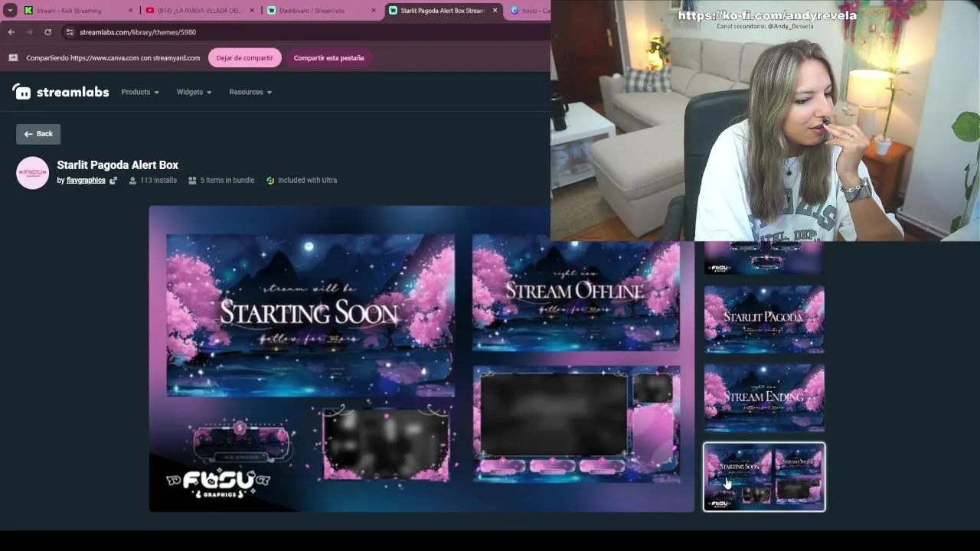Select the Starlit Pagoda thumbnail
980x551 pixels.
click(x=764, y=319)
